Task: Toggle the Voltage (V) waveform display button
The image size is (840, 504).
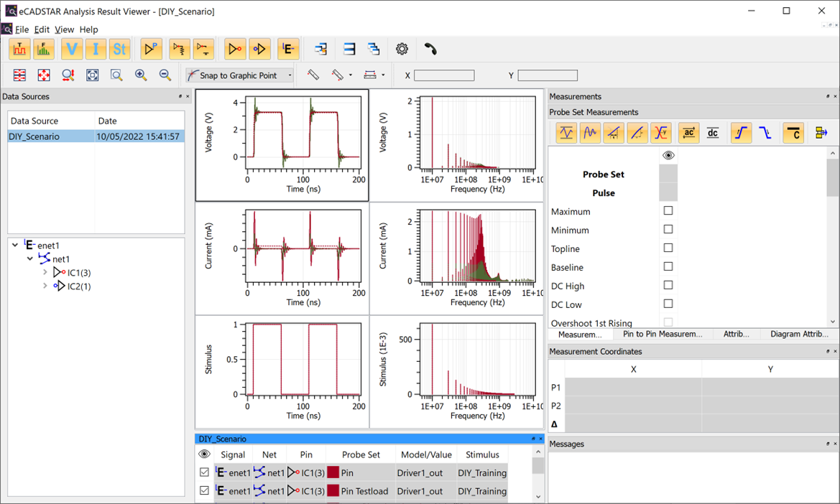Action: pyautogui.click(x=72, y=50)
